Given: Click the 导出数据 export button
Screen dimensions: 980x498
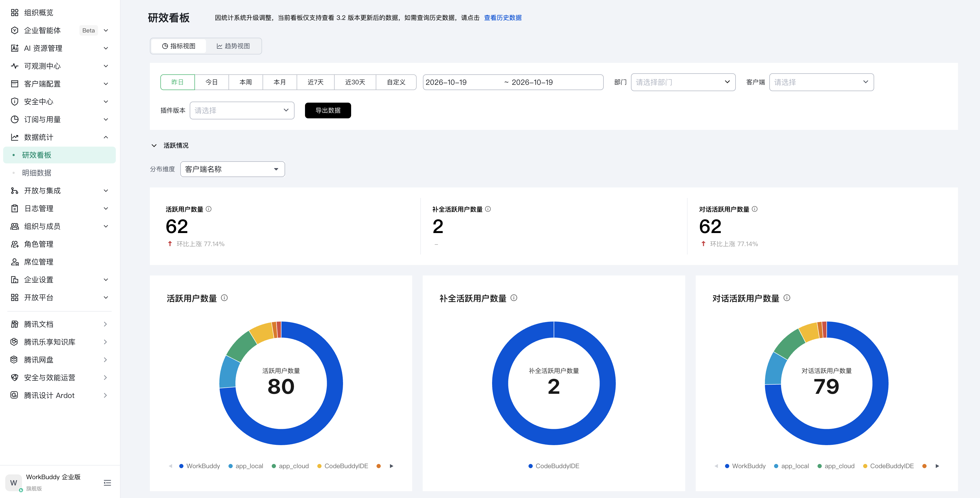Looking at the screenshot, I should coord(328,110).
